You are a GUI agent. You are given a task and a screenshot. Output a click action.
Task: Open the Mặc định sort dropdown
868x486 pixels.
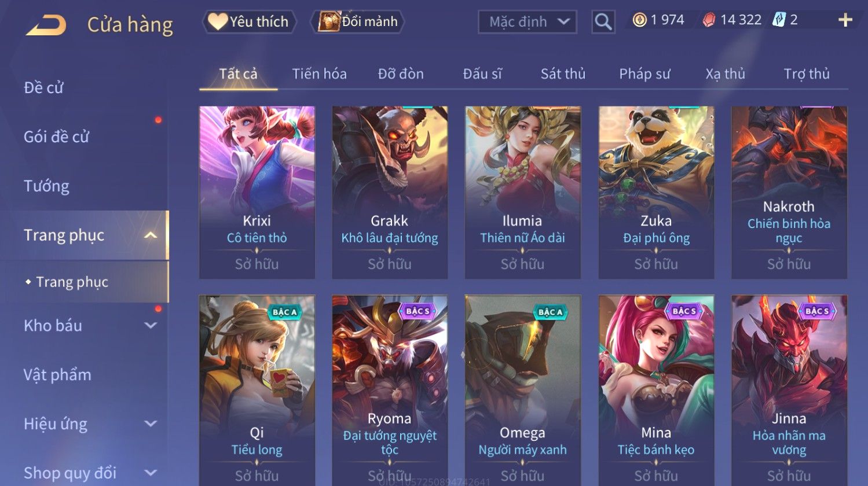528,22
